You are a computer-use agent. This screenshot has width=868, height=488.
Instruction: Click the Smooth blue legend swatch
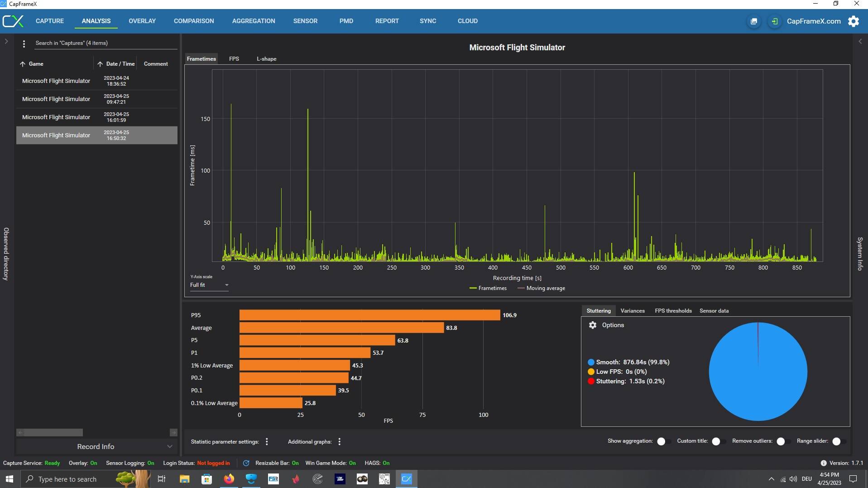coord(591,362)
